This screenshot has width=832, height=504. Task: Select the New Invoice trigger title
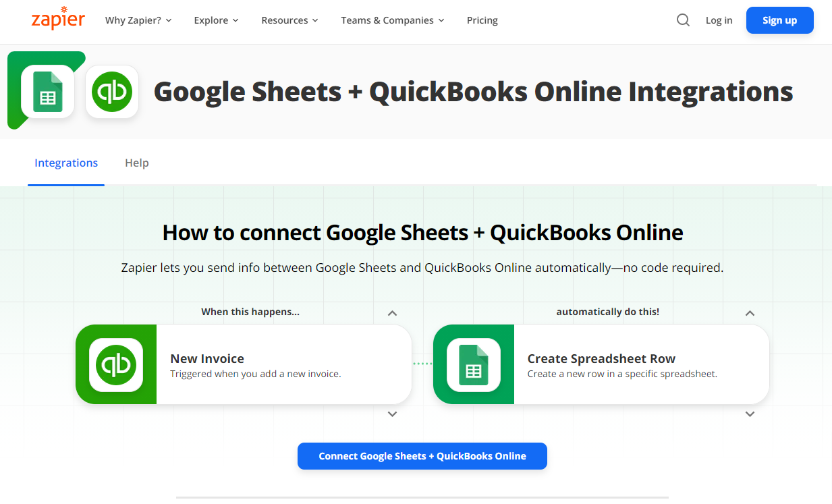(x=207, y=358)
